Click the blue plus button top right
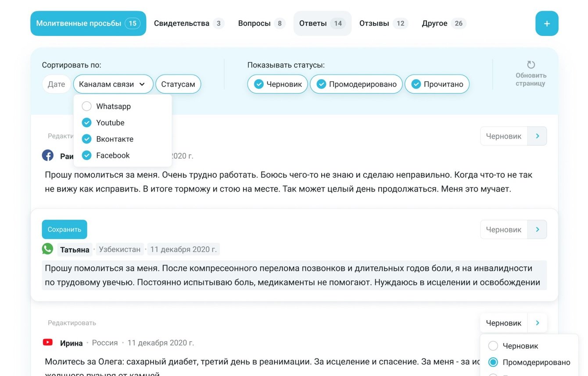588x376 pixels. (547, 23)
